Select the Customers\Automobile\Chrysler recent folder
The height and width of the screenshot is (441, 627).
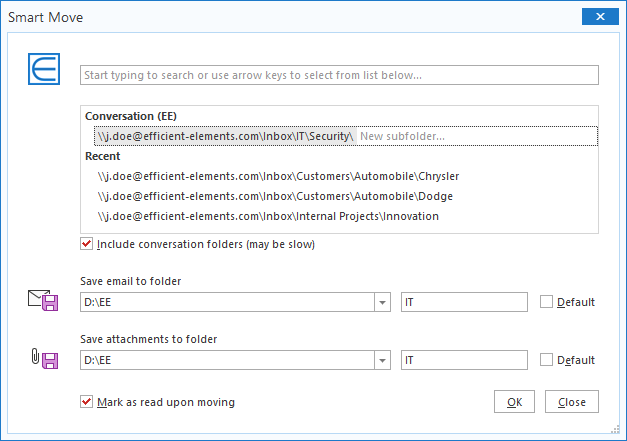click(278, 176)
